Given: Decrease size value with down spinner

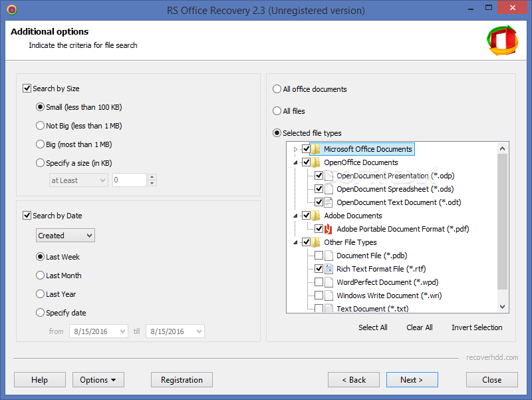Looking at the screenshot, I should (152, 184).
